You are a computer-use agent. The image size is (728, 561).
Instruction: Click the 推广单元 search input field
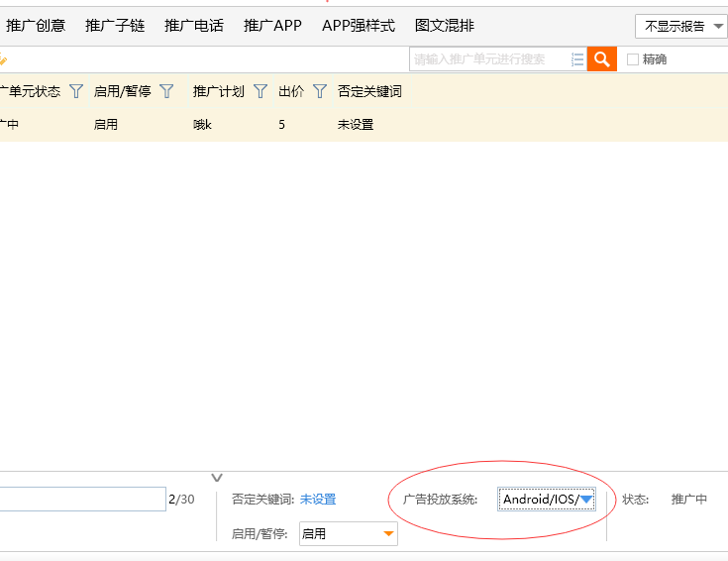coord(489,59)
